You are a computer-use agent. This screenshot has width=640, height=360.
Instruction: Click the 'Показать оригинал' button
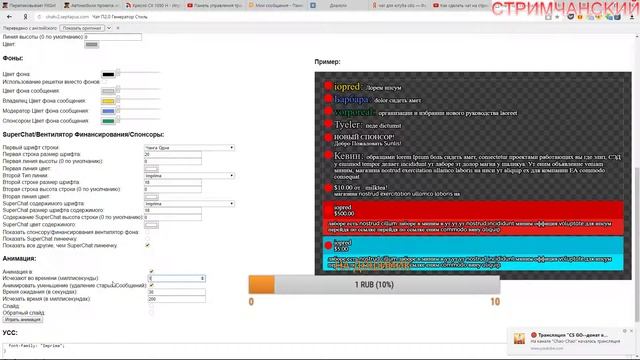pos(82,28)
